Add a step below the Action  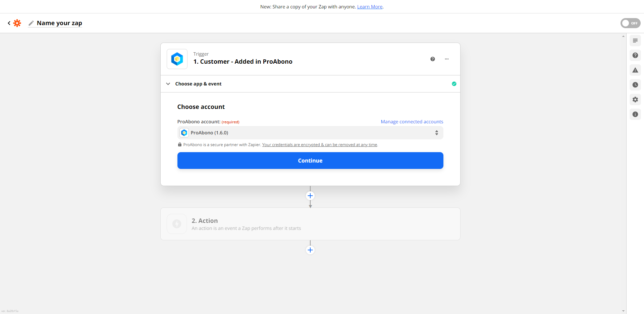[310, 250]
